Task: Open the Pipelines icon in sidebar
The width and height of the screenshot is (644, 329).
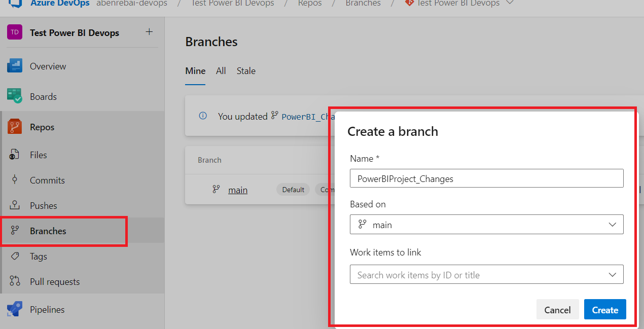Action: click(15, 309)
